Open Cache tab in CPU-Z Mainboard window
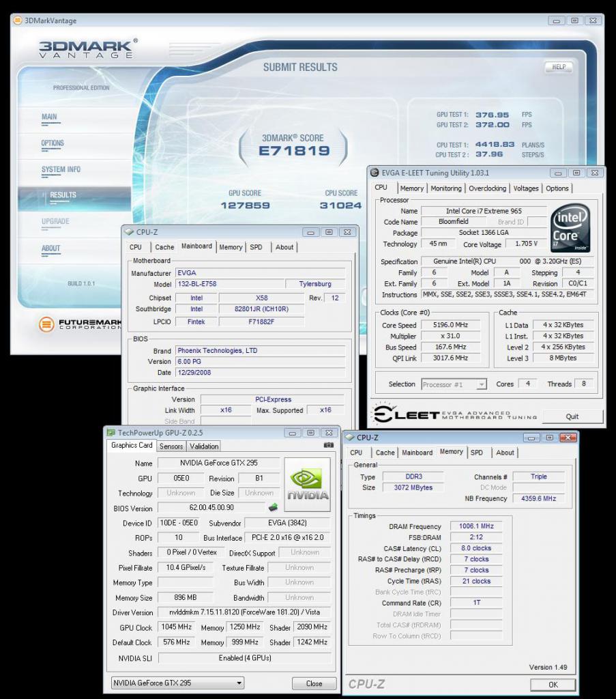 click(x=164, y=247)
